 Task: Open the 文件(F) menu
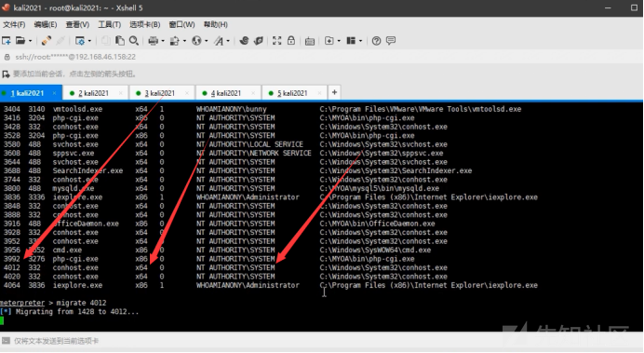point(14,24)
